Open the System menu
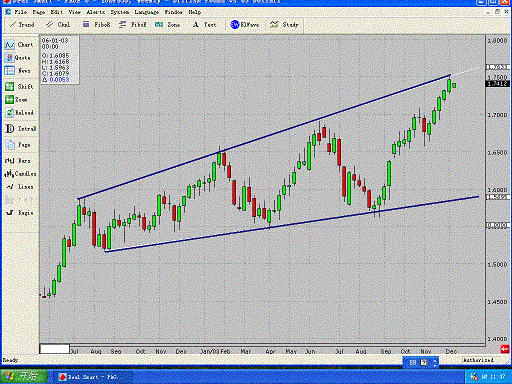The width and height of the screenshot is (512, 384). [x=120, y=12]
